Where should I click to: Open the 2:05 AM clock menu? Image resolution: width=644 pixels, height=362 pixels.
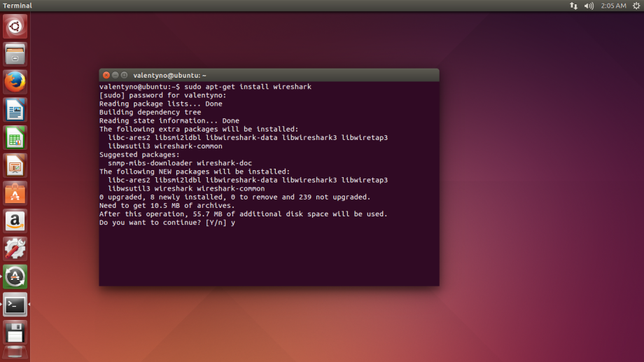[612, 6]
